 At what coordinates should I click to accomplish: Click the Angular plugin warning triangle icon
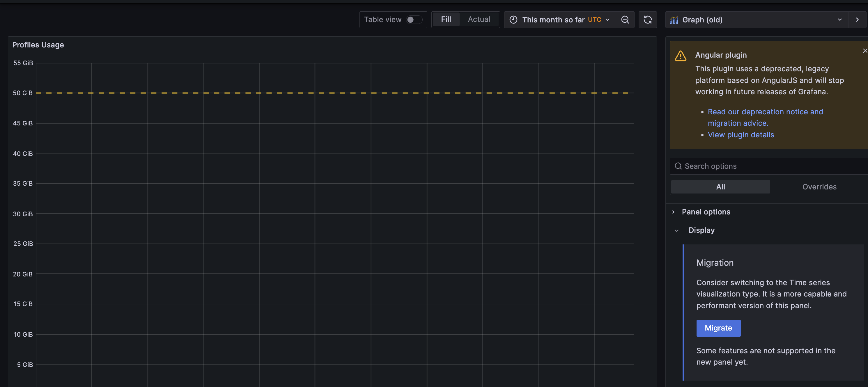pos(680,56)
